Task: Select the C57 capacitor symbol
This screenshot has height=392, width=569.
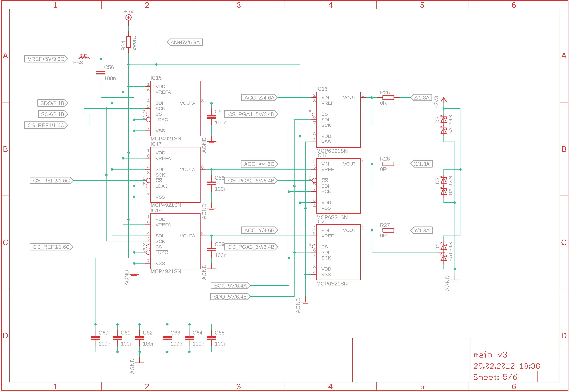Action: pos(211,117)
